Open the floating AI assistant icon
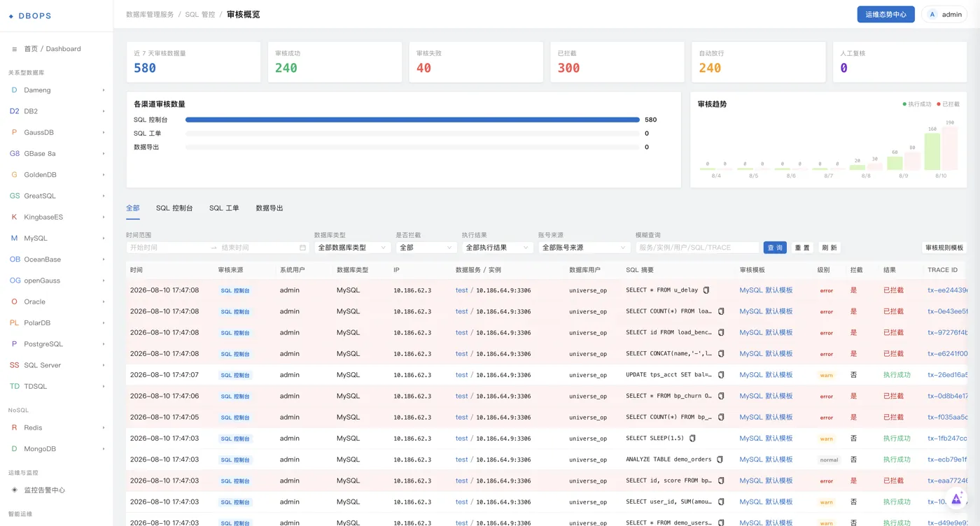980x526 pixels. coord(956,498)
